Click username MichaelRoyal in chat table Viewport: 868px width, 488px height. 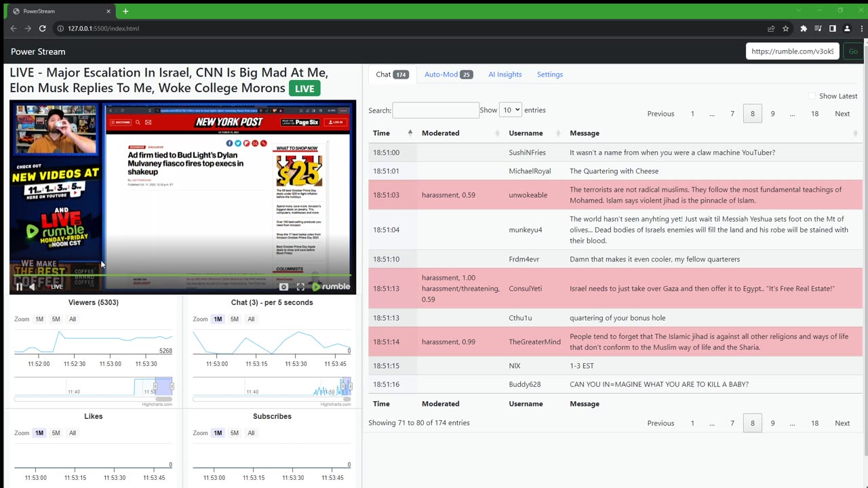click(530, 171)
